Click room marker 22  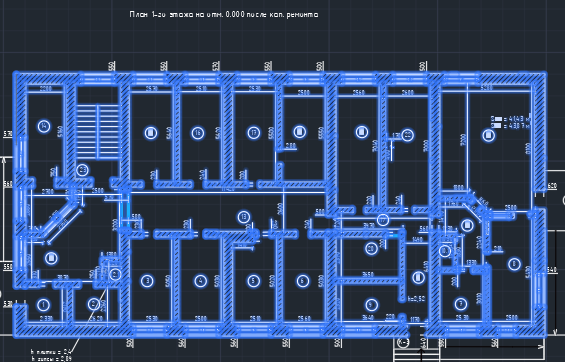coord(408,135)
